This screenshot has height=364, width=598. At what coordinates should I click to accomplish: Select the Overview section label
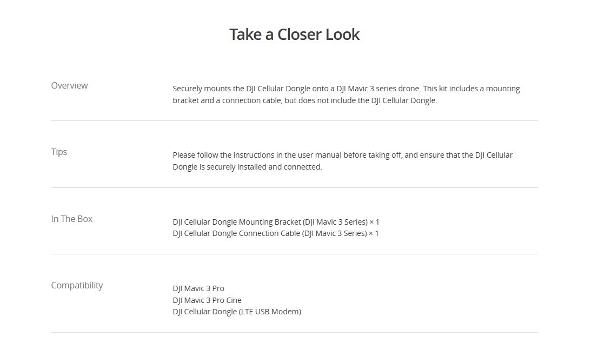pyautogui.click(x=69, y=85)
